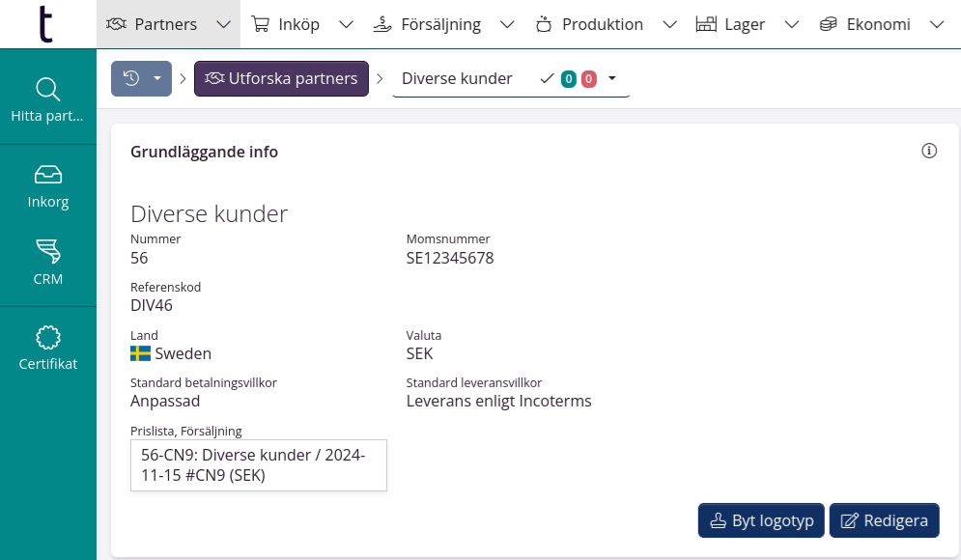Click the info icon on Grundläggande info panel
Screen dimensions: 961x560
coord(929,151)
